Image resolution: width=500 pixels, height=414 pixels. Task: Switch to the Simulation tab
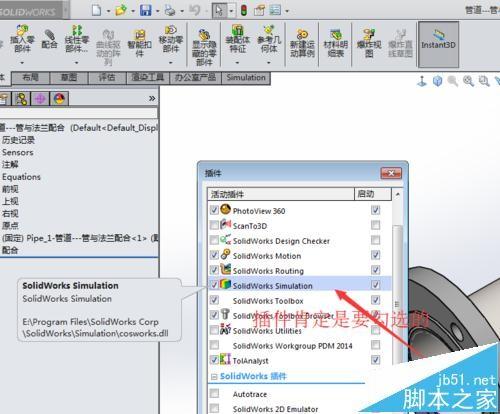pyautogui.click(x=246, y=78)
